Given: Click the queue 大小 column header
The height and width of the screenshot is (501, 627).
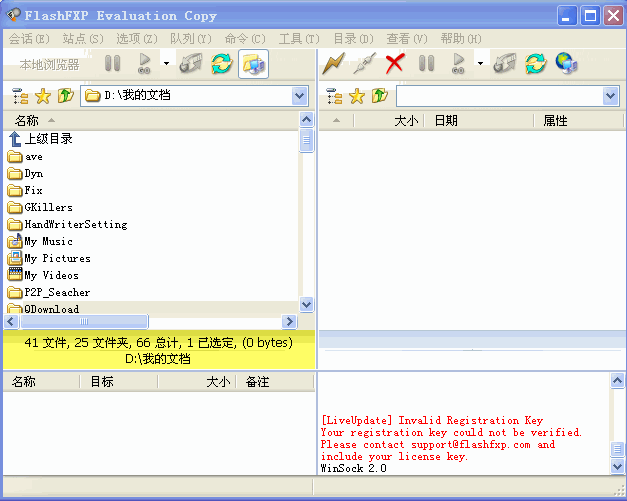Looking at the screenshot, I should (x=197, y=382).
